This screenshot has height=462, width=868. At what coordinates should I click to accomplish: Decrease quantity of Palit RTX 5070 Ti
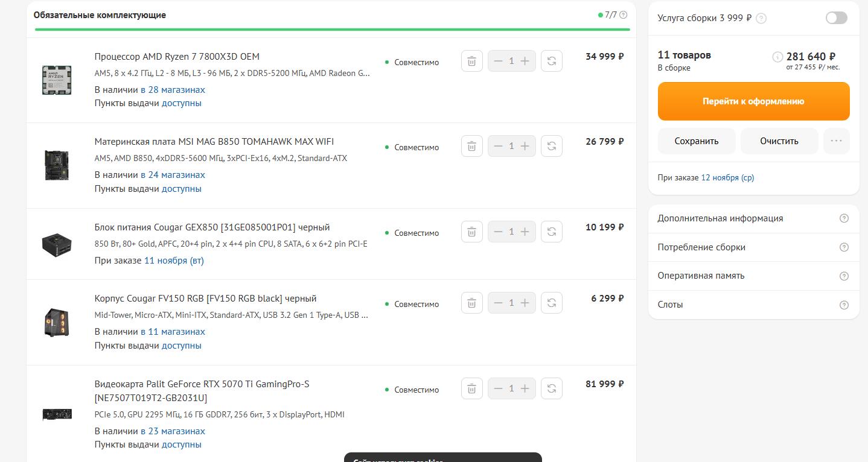tap(498, 388)
